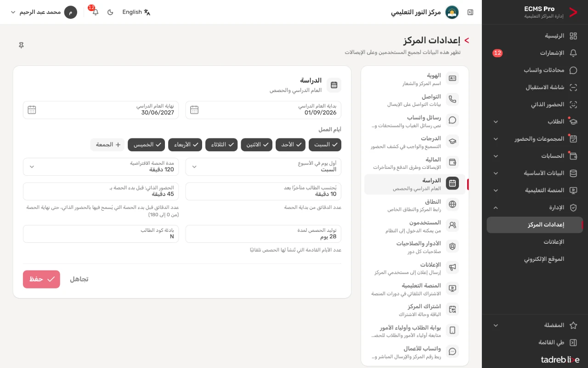
Task: Add الجمعة as a working day
Action: (x=107, y=145)
